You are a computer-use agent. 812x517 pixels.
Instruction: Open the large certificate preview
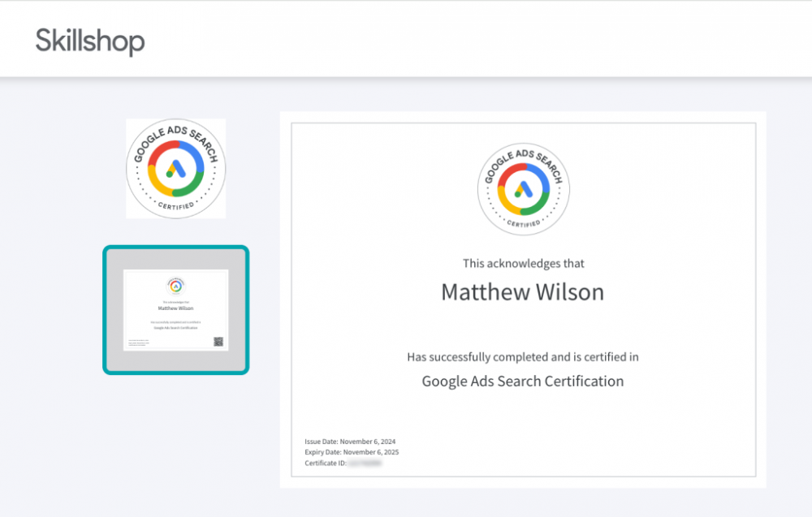522,300
